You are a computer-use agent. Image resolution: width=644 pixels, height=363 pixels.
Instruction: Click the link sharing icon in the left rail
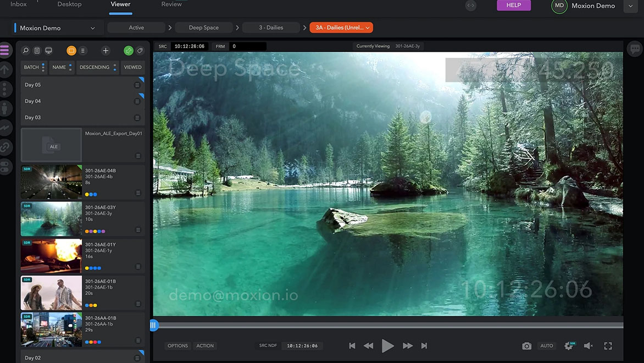click(5, 147)
